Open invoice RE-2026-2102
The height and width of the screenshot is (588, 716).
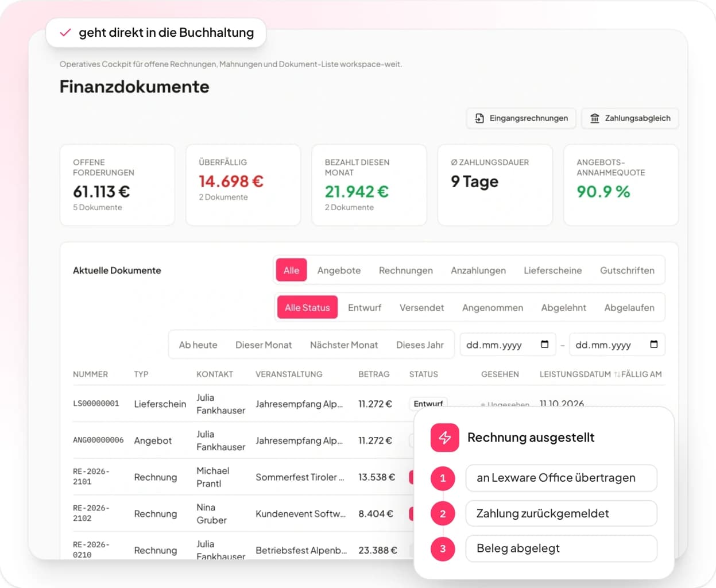pyautogui.click(x=91, y=513)
